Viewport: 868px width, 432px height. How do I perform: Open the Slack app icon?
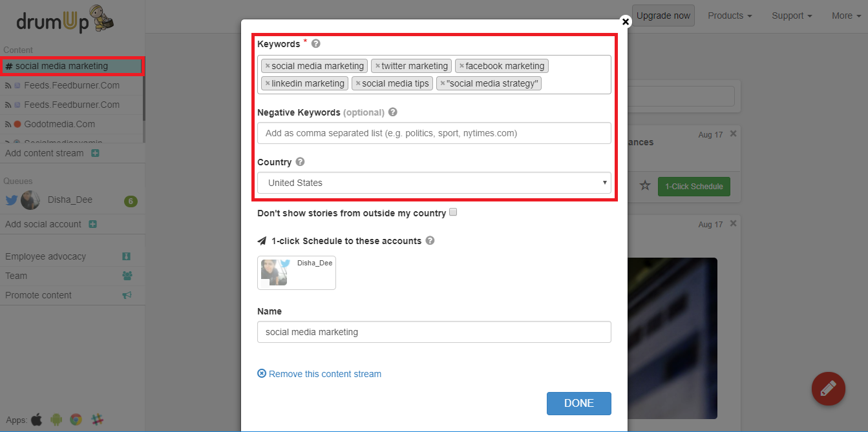(x=97, y=419)
